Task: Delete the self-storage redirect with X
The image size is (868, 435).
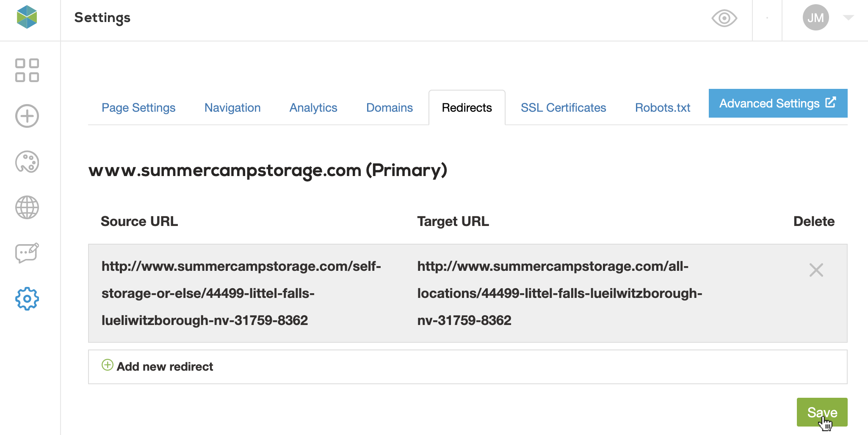Action: click(x=816, y=270)
